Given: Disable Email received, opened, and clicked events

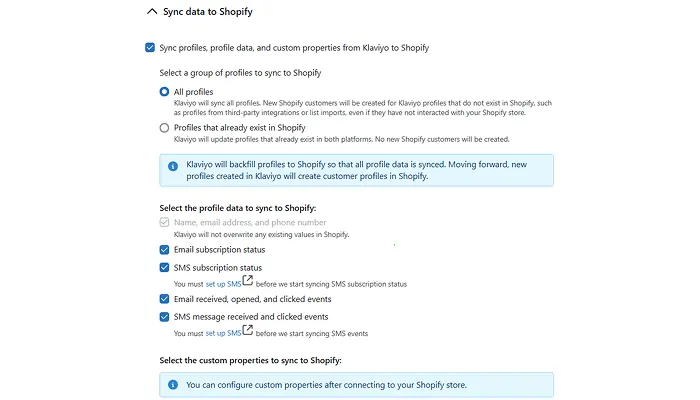Looking at the screenshot, I should click(165, 299).
